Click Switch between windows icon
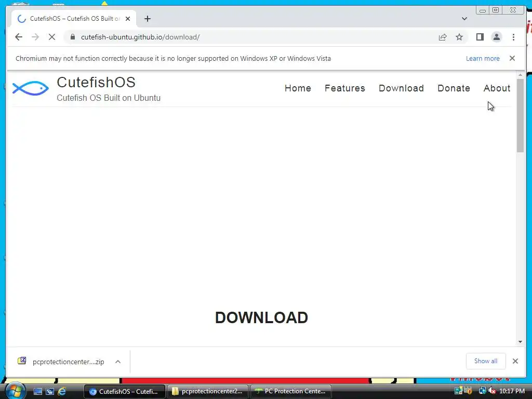Image resolution: width=532 pixels, height=399 pixels. [49, 392]
